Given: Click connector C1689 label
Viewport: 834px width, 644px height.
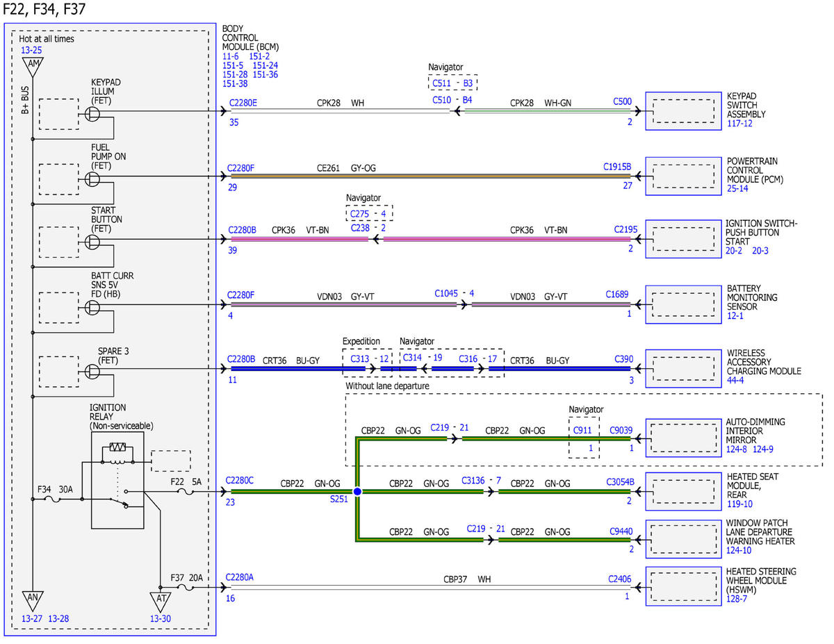Looking at the screenshot, I should (x=619, y=295).
